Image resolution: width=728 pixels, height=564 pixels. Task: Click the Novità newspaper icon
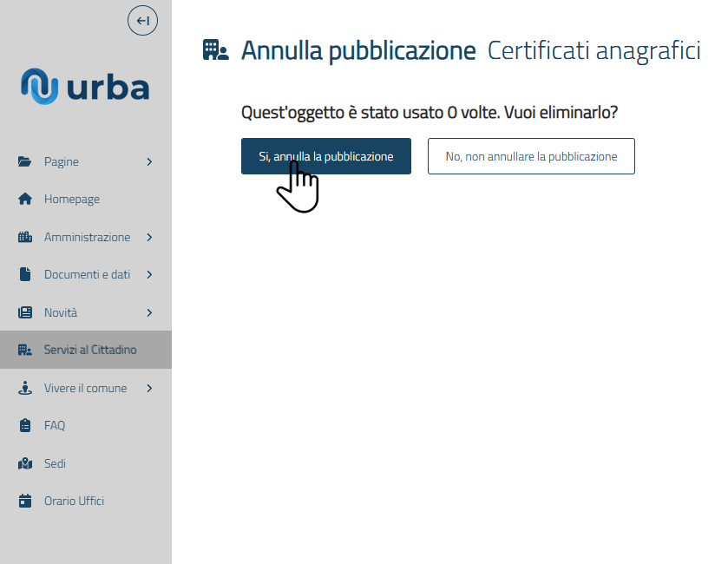point(25,312)
